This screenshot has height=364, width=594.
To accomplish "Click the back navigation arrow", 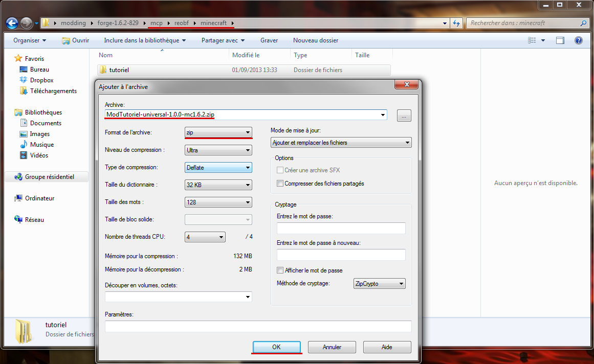I will click(x=12, y=23).
